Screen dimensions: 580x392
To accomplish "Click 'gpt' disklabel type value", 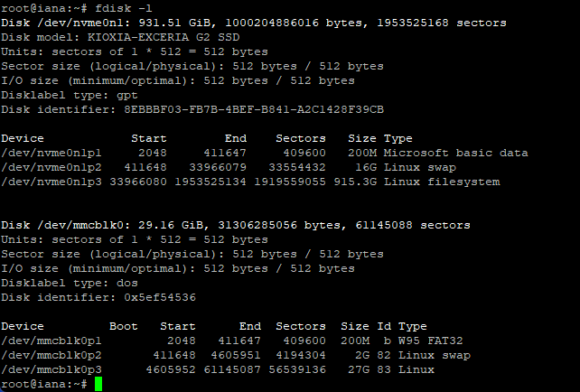I will click(127, 96).
